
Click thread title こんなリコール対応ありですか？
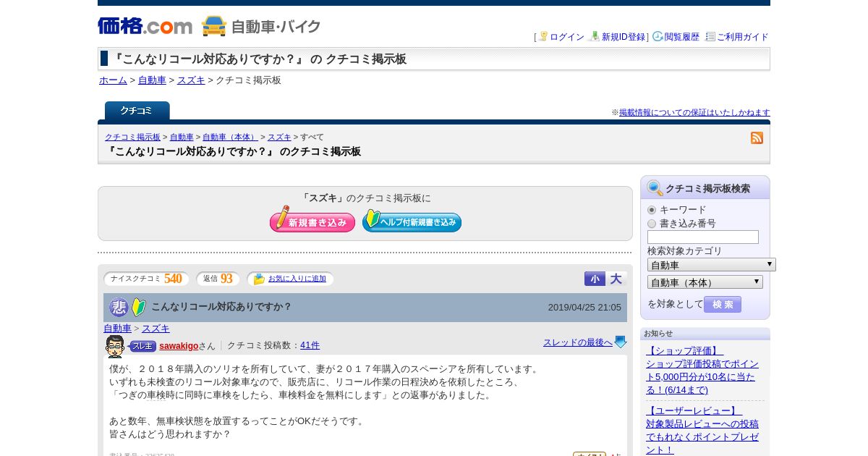pos(221,307)
